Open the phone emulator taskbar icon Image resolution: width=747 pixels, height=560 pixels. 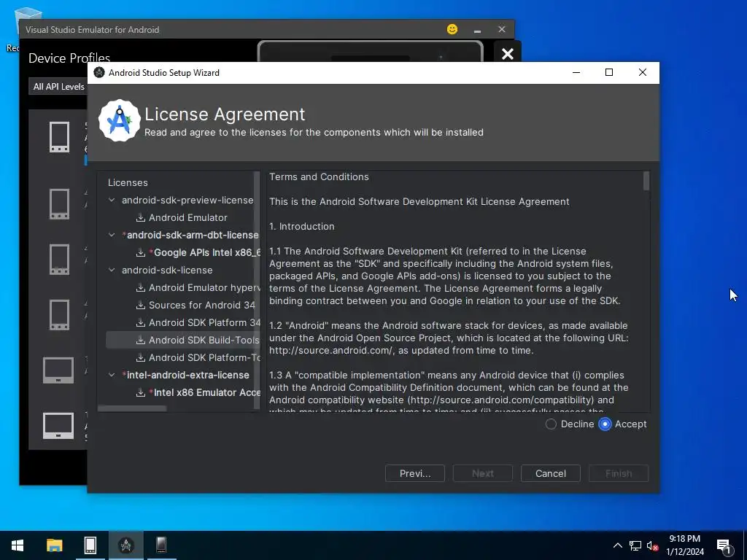coord(161,545)
